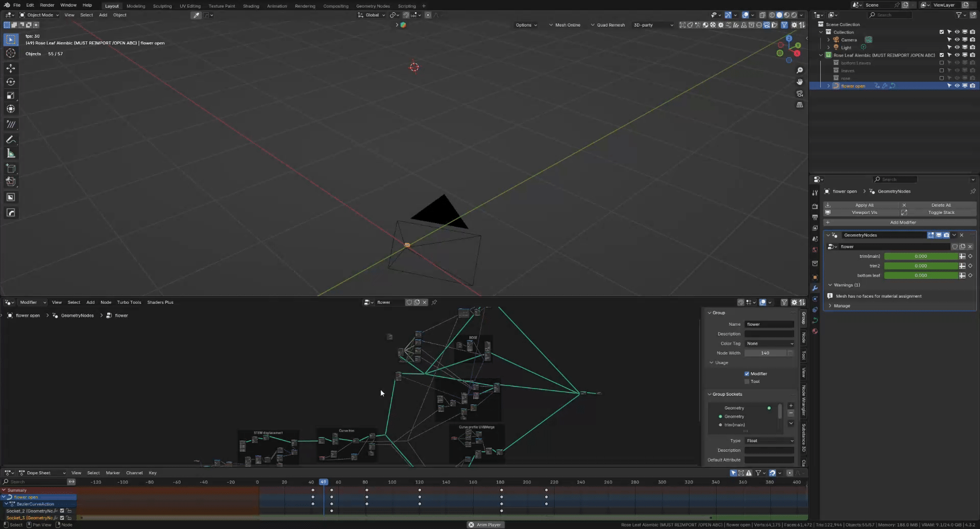
Task: Enable the leaves collection checkbox
Action: 942,70
